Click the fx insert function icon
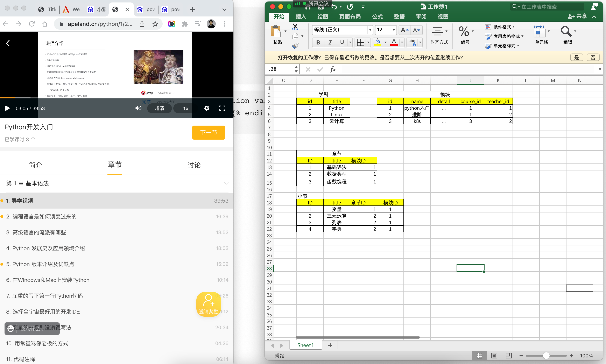Screen dimensions: 606x364 point(333,69)
